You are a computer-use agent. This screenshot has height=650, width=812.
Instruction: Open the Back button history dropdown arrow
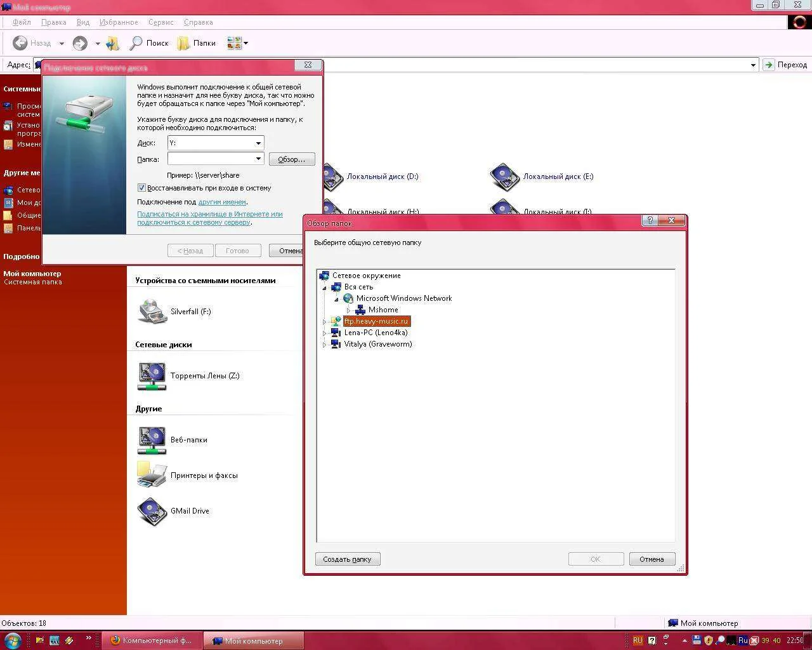pyautogui.click(x=62, y=44)
